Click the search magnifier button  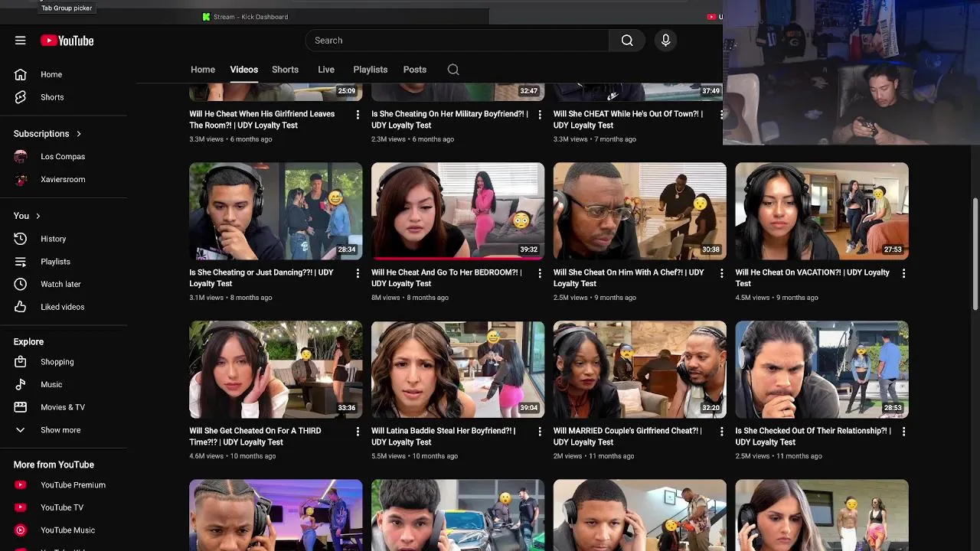click(x=627, y=41)
